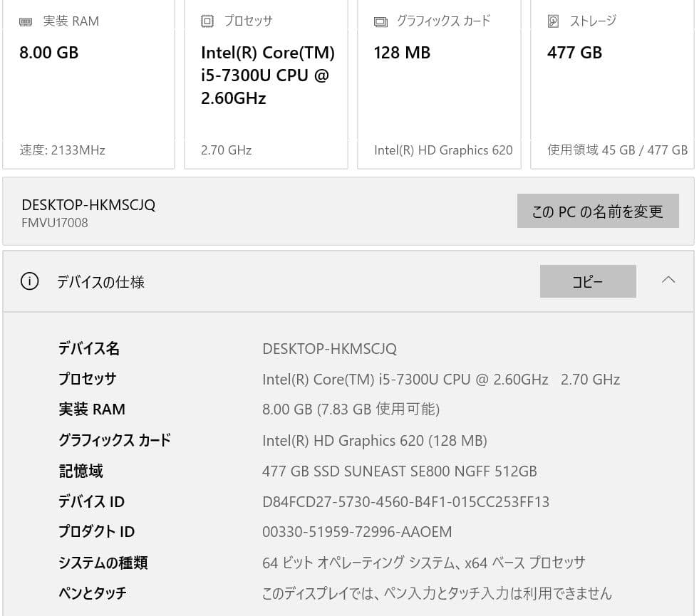The width and height of the screenshot is (699, 616).
Task: Click the システムの種類 64-bit OS description
Action: [423, 563]
